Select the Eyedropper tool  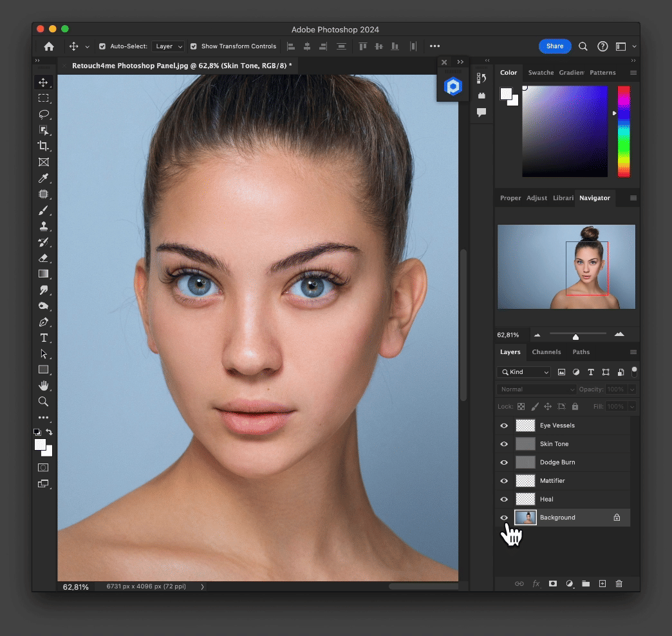pyautogui.click(x=44, y=178)
